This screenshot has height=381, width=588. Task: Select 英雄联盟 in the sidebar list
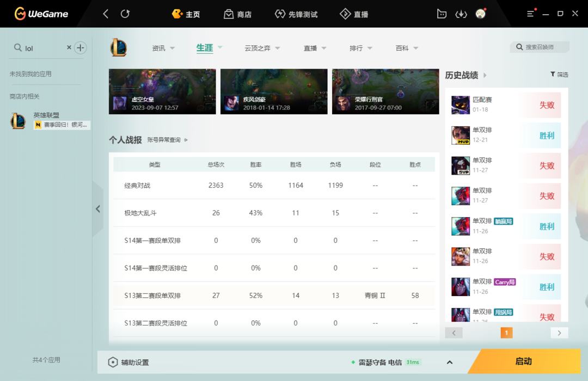point(50,120)
